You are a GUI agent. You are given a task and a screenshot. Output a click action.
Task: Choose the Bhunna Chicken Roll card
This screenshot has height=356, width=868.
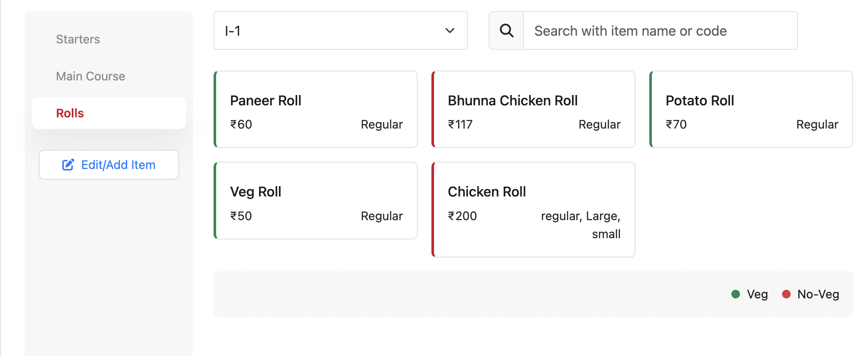(x=533, y=109)
